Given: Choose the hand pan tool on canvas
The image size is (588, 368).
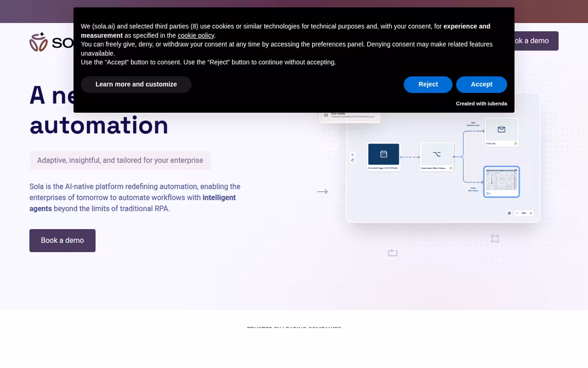Looking at the screenshot, I should [353, 160].
